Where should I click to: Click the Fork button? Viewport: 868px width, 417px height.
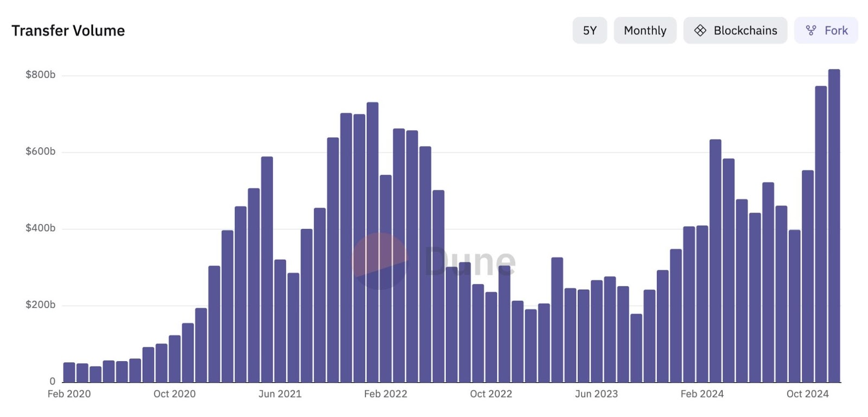[x=826, y=30]
